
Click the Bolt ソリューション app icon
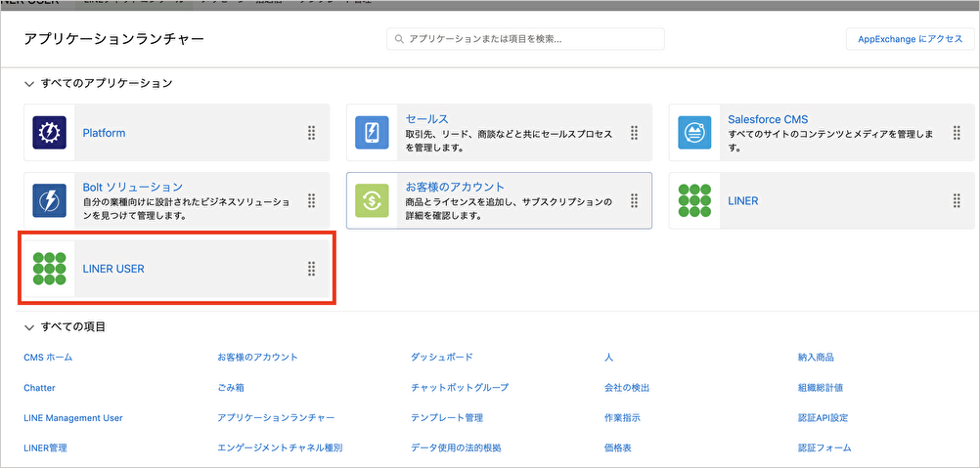coord(49,201)
